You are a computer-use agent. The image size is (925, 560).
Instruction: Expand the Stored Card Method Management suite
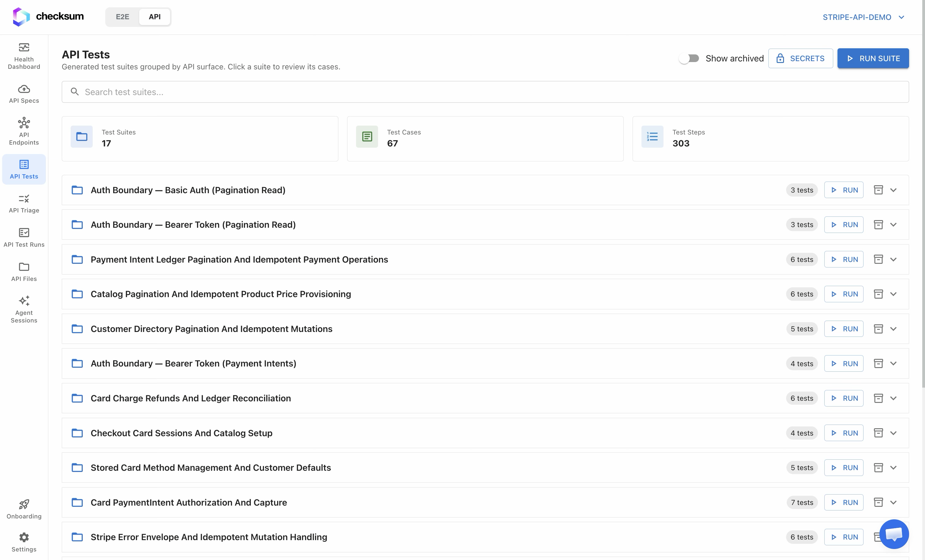click(x=893, y=468)
